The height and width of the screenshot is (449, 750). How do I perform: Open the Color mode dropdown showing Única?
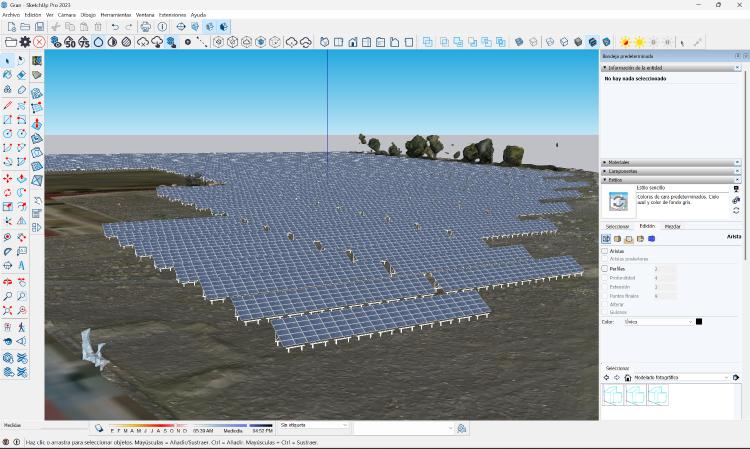pos(659,322)
